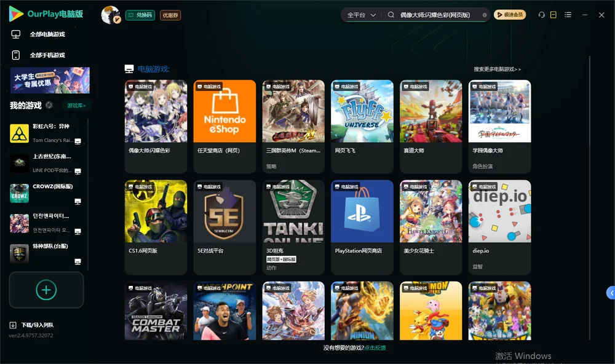Open the customer service headset icon
This screenshot has height=364, width=615.
[x=541, y=15]
